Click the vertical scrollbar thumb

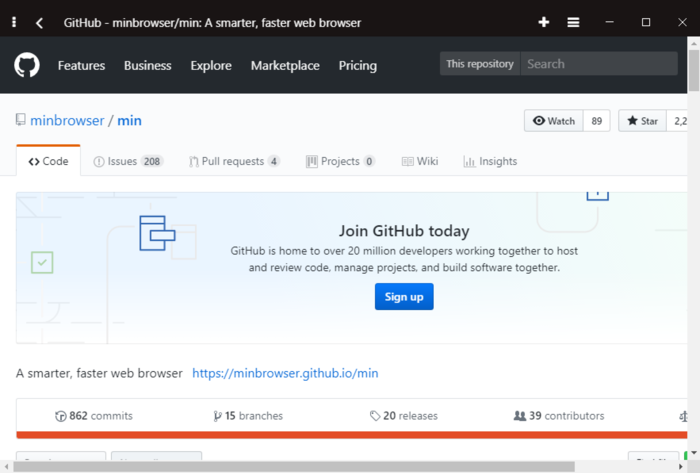[x=693, y=70]
